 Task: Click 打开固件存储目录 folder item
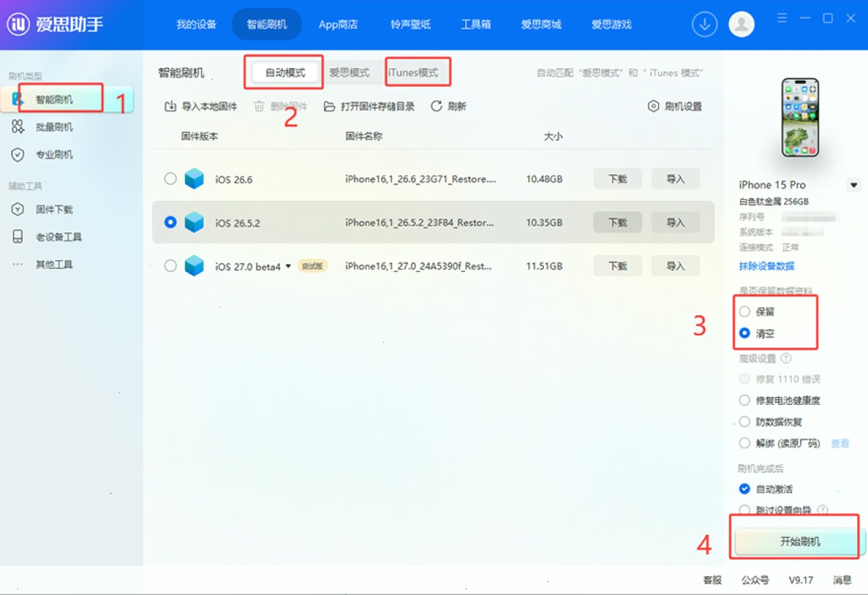[x=369, y=106]
